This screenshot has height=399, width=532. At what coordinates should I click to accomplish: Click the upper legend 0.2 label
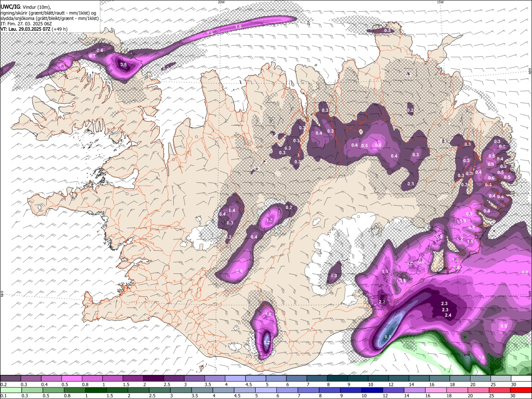(x=3, y=385)
